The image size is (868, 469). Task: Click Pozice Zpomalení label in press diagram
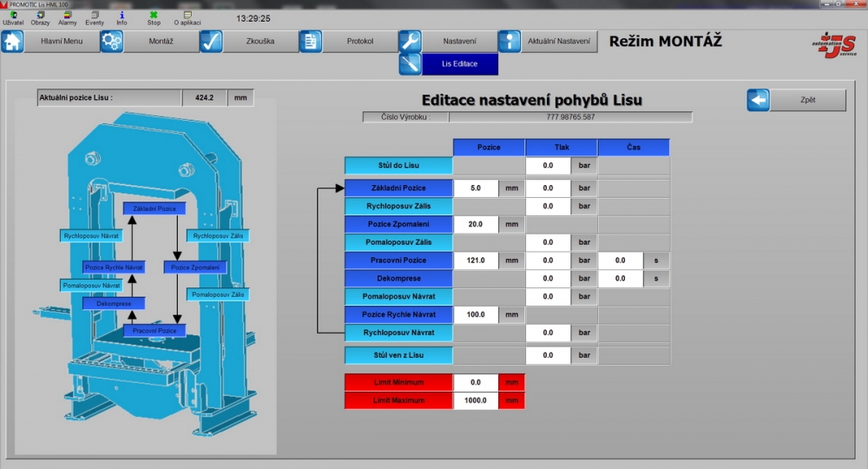tap(194, 268)
